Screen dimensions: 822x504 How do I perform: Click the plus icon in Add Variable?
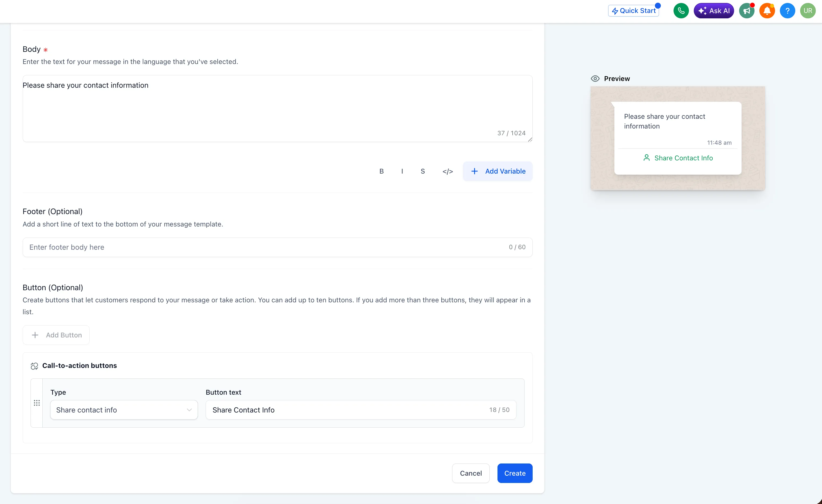point(474,171)
